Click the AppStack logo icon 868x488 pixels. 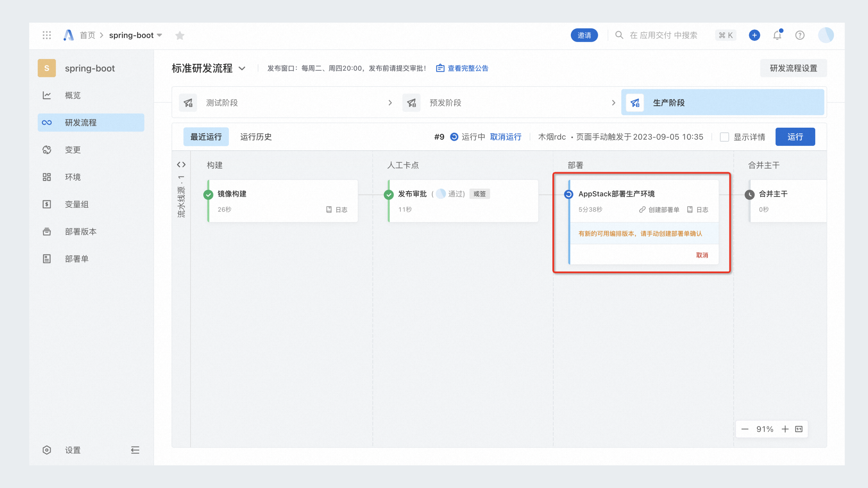[68, 35]
